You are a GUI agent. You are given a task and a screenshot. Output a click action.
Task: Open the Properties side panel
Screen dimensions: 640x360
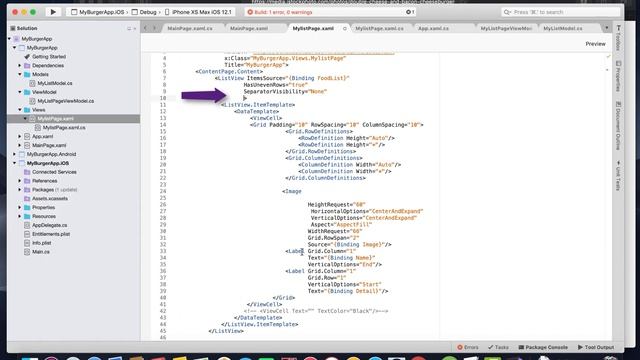(x=618, y=76)
